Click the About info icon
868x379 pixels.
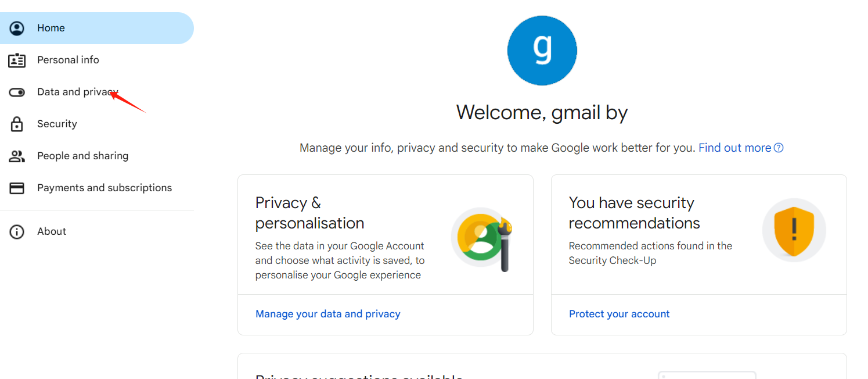[17, 231]
